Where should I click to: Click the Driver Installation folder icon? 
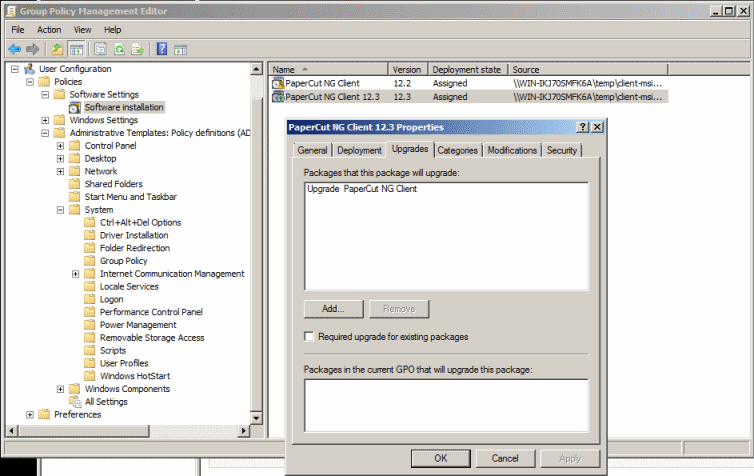[x=89, y=235]
